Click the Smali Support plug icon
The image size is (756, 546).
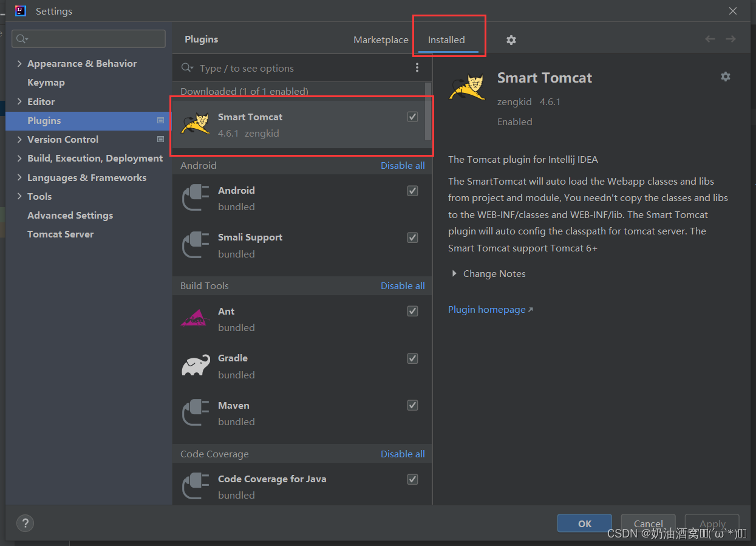point(196,245)
